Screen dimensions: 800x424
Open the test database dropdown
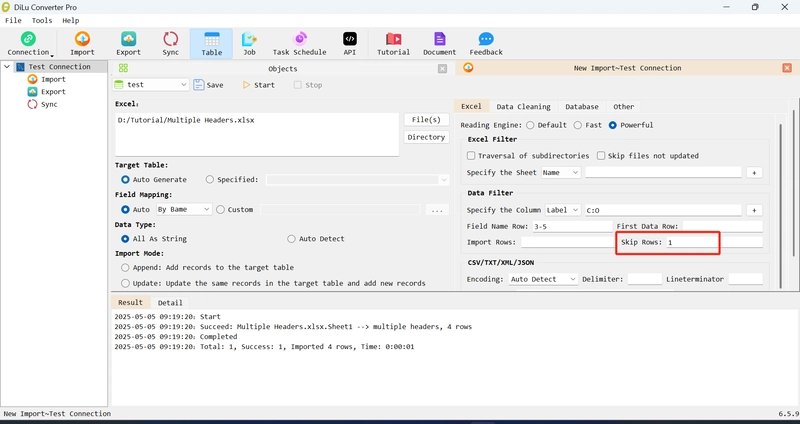click(x=151, y=85)
